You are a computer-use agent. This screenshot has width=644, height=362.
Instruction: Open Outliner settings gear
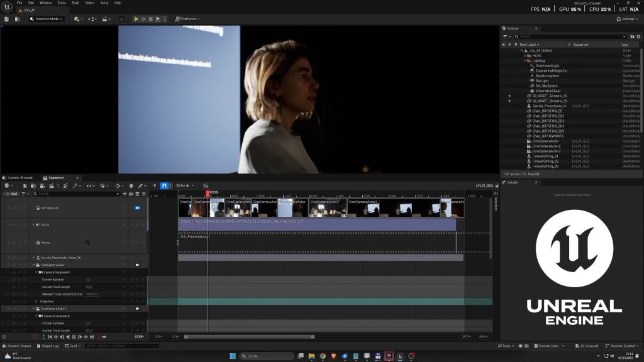tap(638, 36)
